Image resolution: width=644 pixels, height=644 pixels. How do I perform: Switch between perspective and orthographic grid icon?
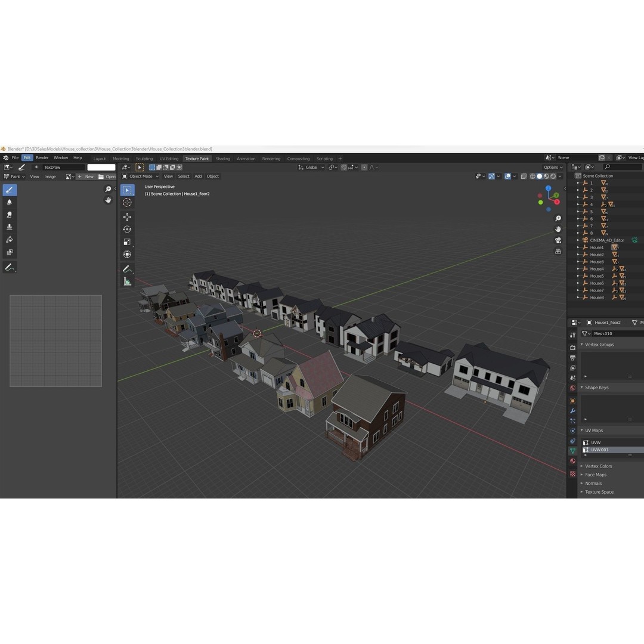[558, 251]
